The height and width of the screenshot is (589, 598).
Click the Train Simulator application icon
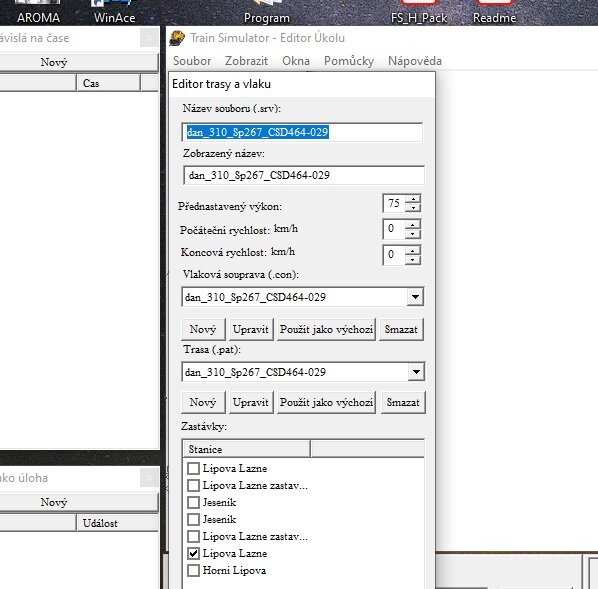(x=177, y=38)
